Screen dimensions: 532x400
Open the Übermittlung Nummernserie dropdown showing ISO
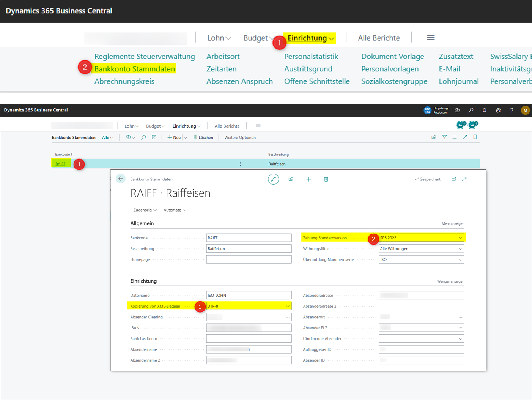pyautogui.click(x=421, y=259)
